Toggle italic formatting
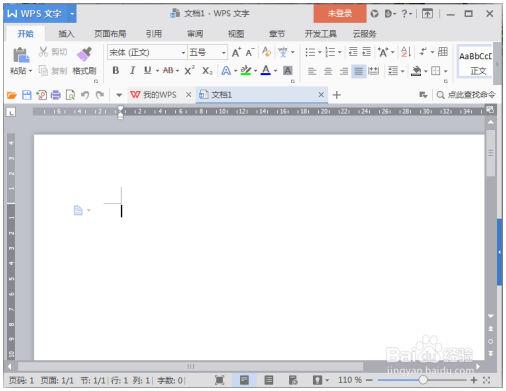Screen dimensions: 506x391 [132, 70]
